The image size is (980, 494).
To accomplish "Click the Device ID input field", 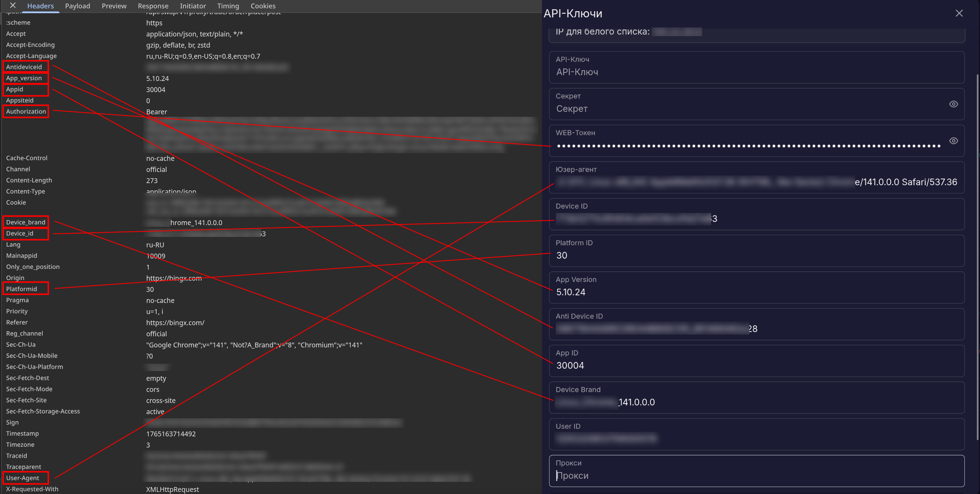I will pos(756,214).
